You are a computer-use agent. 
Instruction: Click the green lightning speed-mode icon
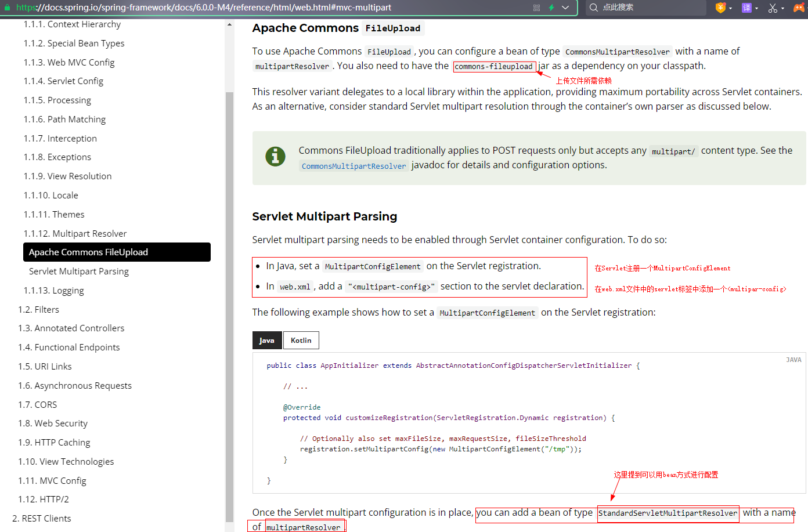click(551, 8)
